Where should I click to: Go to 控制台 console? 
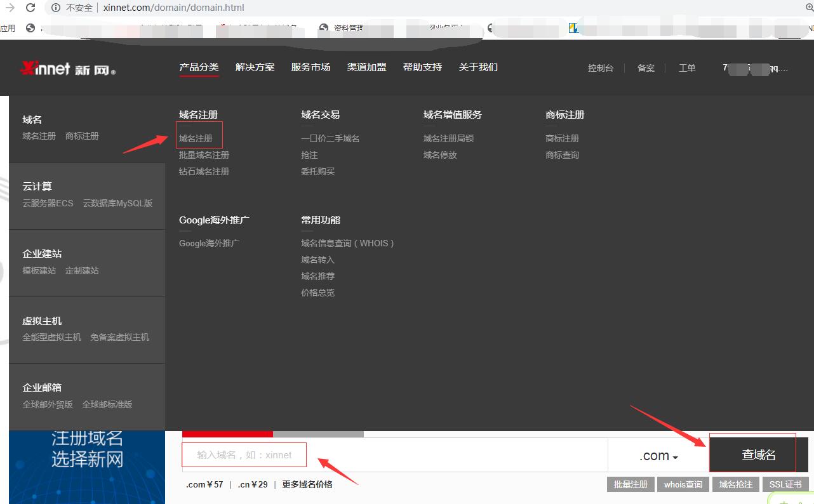[601, 68]
